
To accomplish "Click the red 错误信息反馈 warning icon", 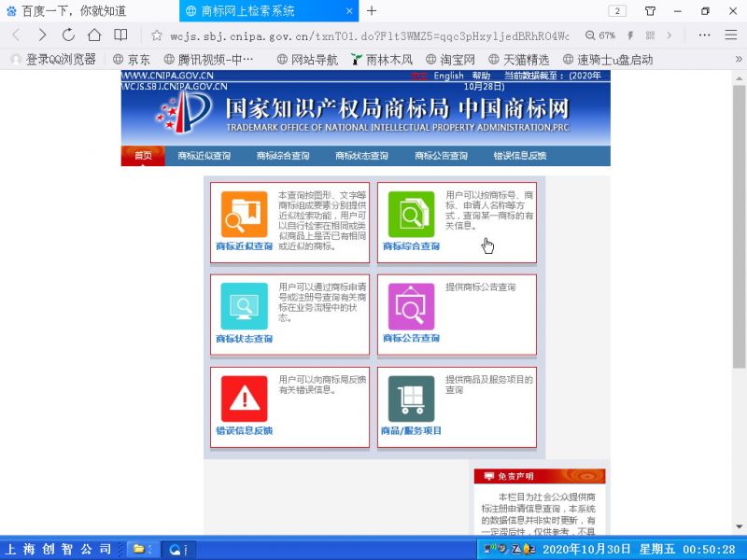I will point(244,399).
